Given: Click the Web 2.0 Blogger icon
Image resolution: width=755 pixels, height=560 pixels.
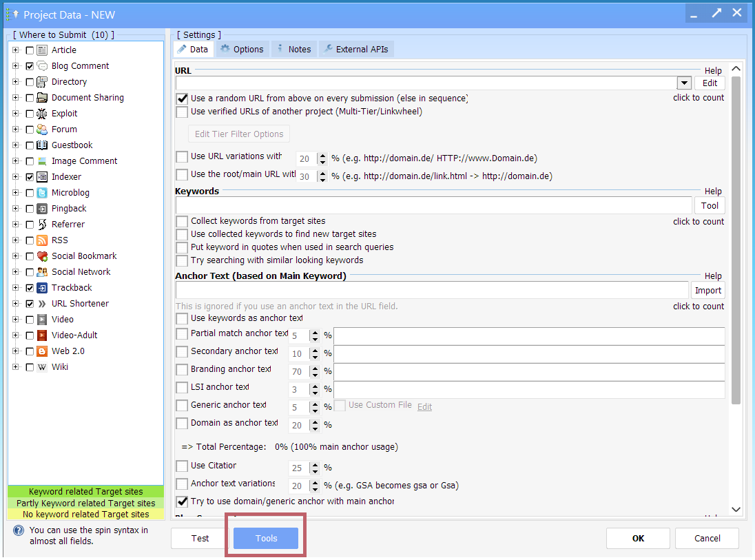Looking at the screenshot, I should (42, 351).
